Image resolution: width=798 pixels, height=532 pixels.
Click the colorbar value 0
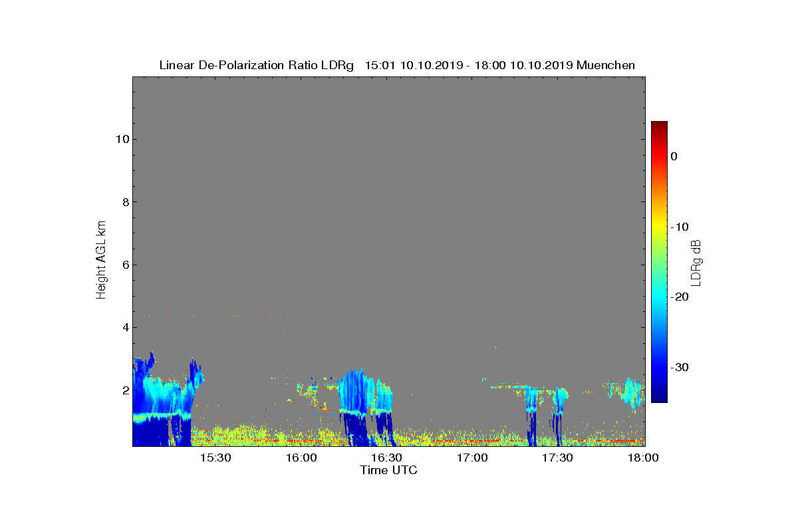[x=674, y=156]
